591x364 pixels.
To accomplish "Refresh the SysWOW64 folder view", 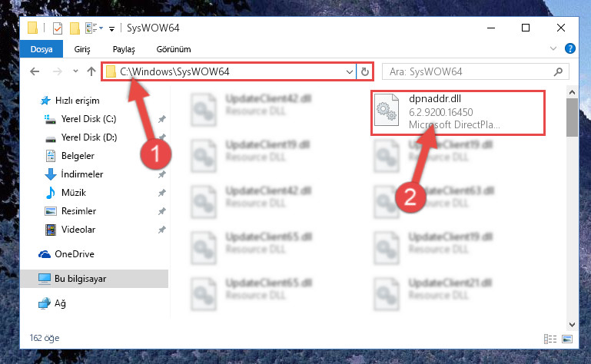I will (x=364, y=71).
